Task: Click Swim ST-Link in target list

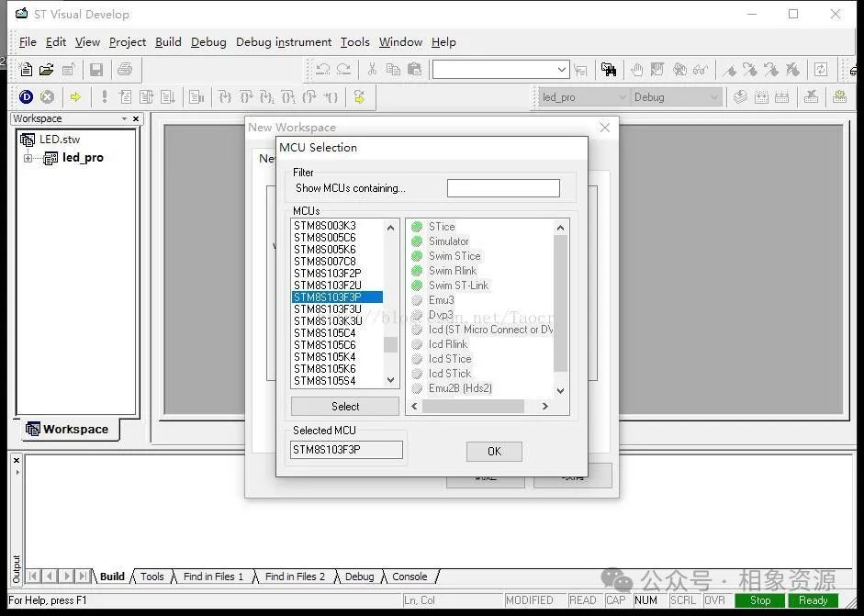Action: (458, 286)
